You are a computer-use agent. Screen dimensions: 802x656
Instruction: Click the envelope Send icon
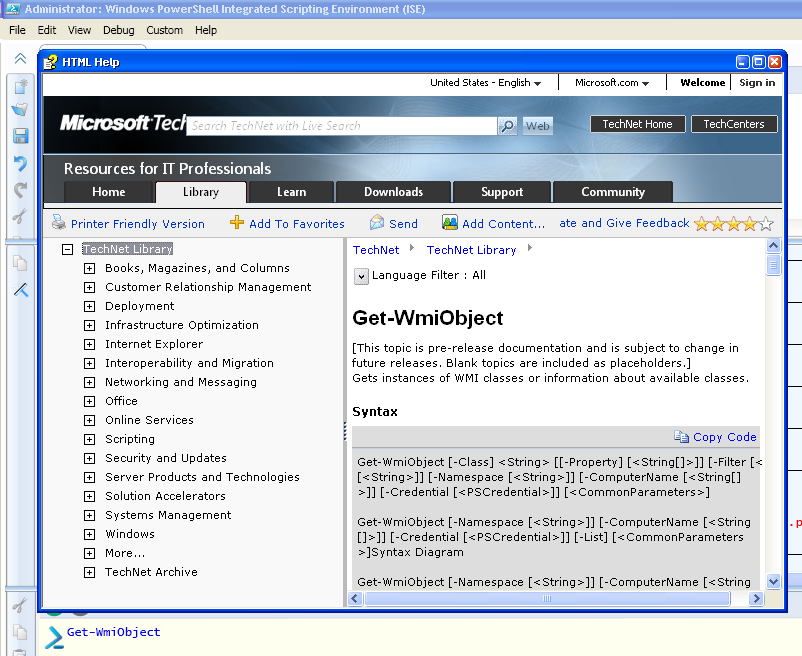377,222
